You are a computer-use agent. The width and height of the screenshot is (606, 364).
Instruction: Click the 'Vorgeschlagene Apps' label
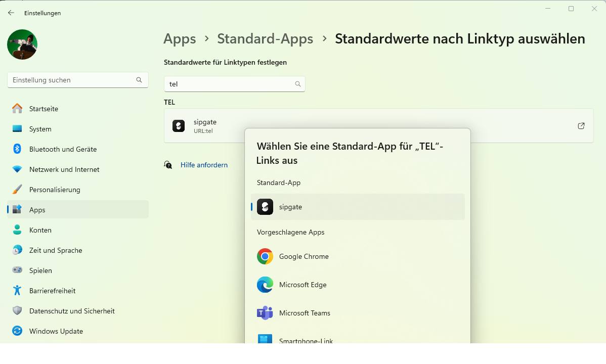(291, 232)
